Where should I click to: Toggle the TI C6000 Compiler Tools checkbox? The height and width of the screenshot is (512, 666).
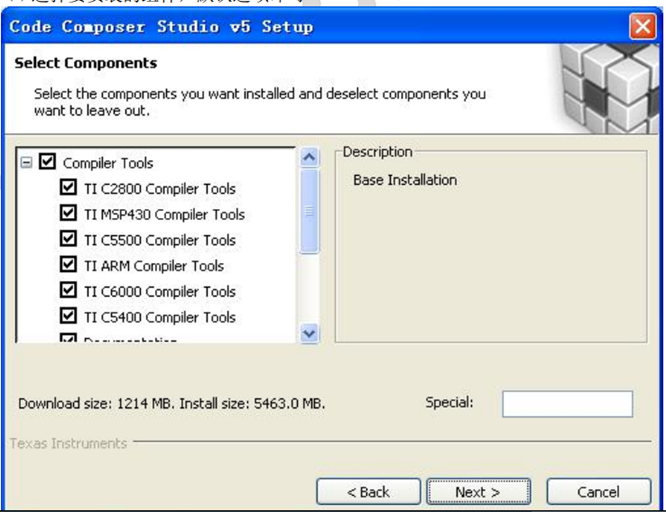[68, 290]
